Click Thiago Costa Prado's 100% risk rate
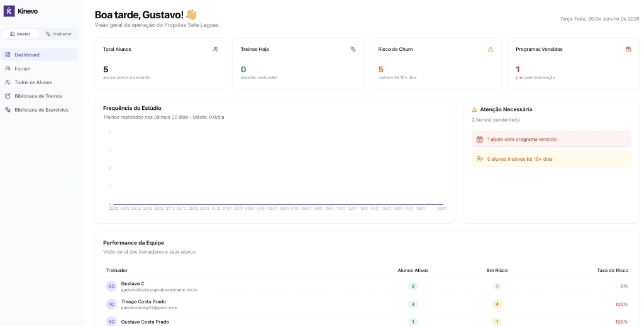The height and width of the screenshot is (326, 644). pos(622,304)
